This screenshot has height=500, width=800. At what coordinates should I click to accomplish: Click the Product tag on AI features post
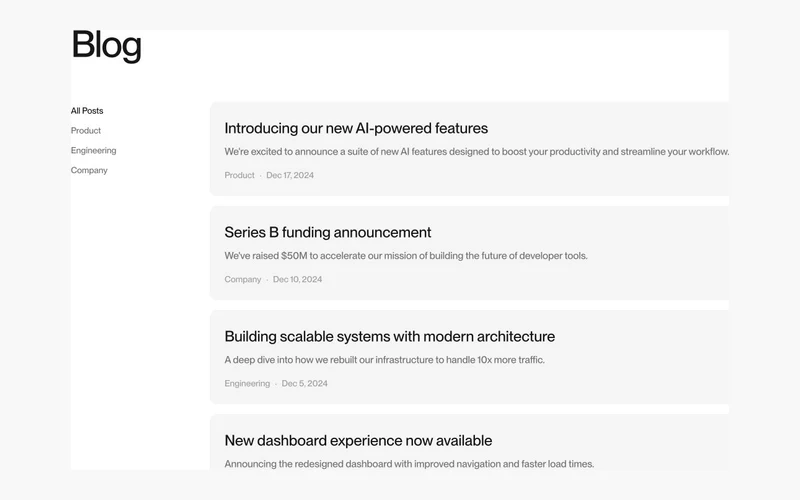point(239,175)
